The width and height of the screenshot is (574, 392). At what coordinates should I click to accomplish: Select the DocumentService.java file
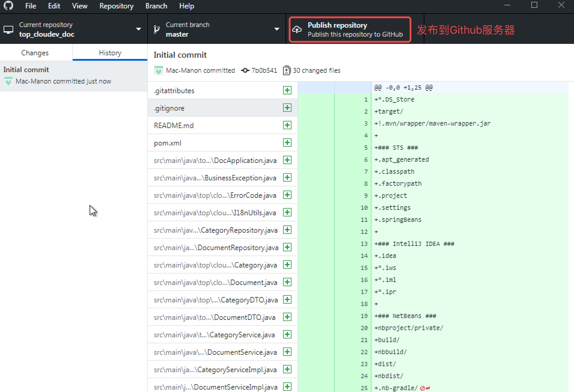(223, 352)
